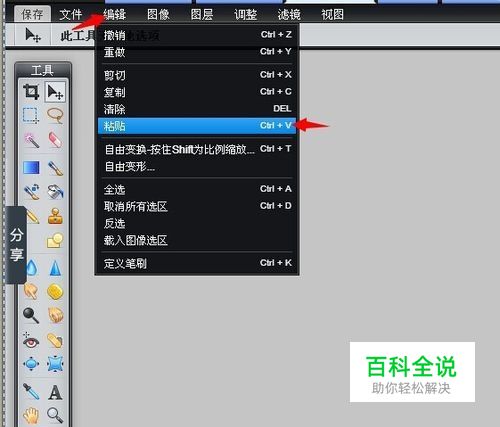The height and width of the screenshot is (427, 500).
Task: Select the Pinch tool
Action: 55,364
